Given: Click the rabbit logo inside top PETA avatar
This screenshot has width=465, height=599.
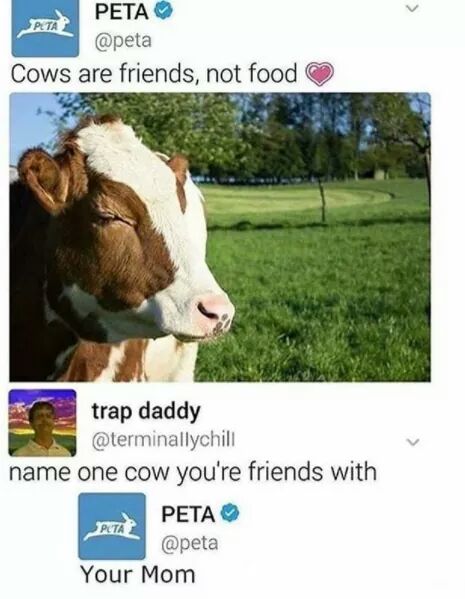Looking at the screenshot, I should (45, 25).
